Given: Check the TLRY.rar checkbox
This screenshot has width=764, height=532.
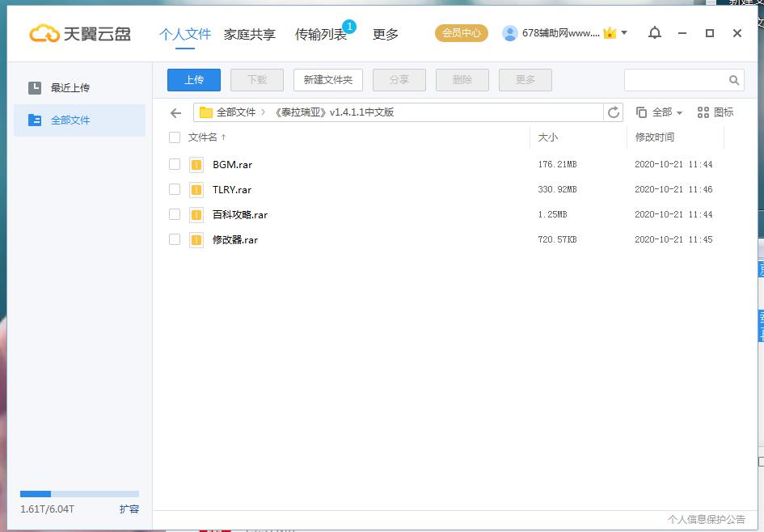Looking at the screenshot, I should click(x=175, y=189).
